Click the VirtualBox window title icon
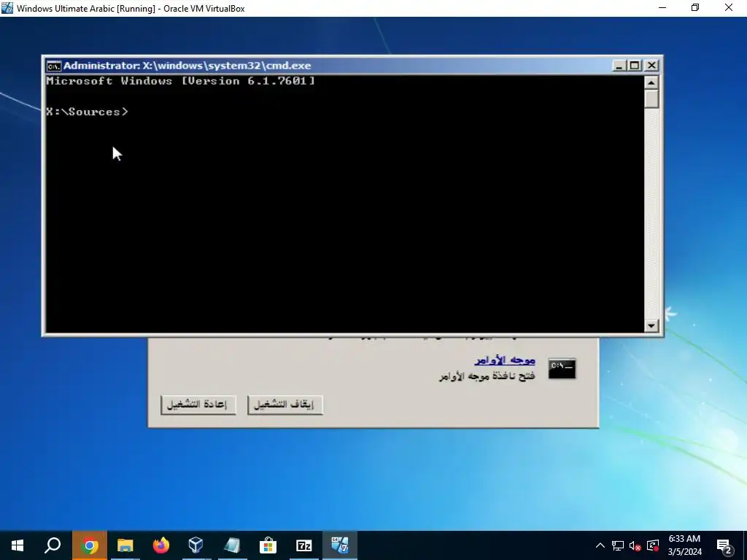747x560 pixels. (x=7, y=8)
